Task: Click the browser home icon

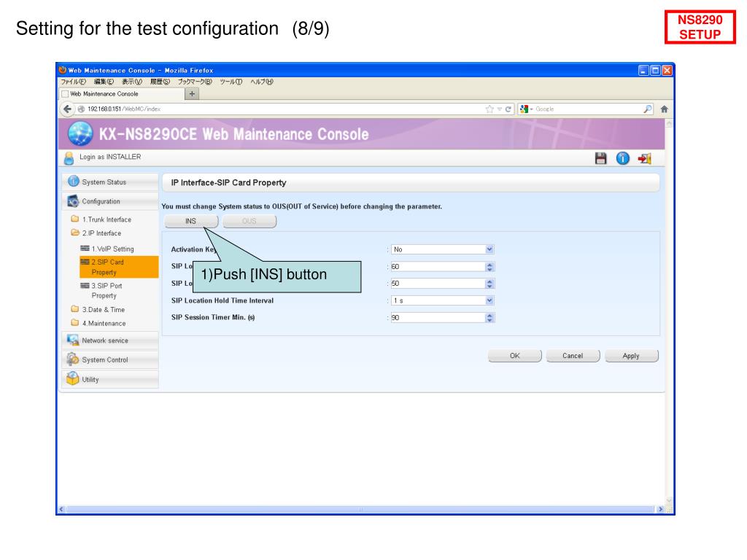Action: (x=664, y=109)
